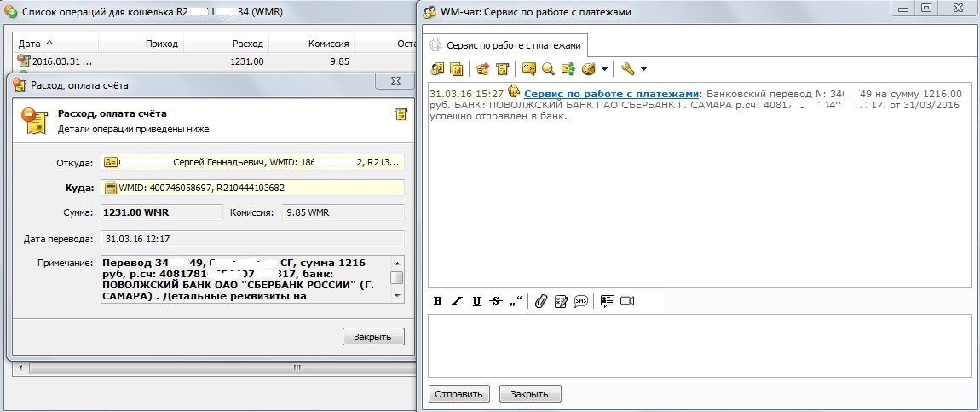This screenshot has height=412, width=980.
Task: Click 'Сервис по работе с платежами' sender link
Action: (x=611, y=93)
